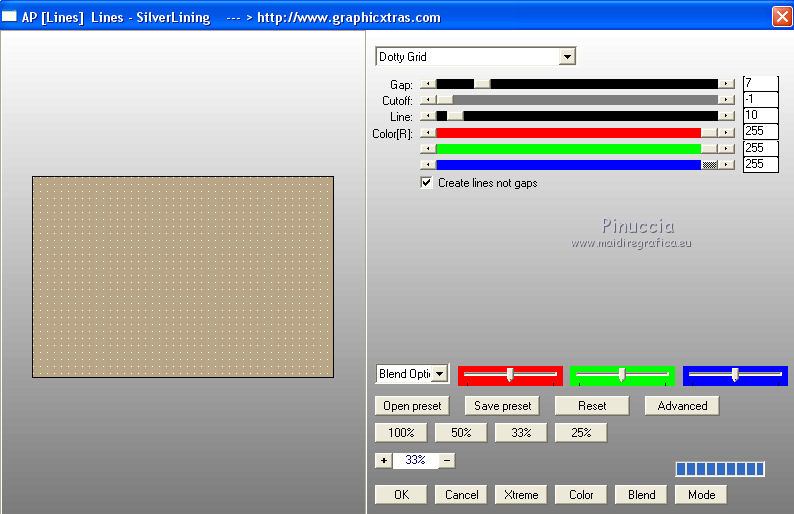Screen dimensions: 794x514
Task: Set preview zoom to 50%
Action: tap(461, 433)
